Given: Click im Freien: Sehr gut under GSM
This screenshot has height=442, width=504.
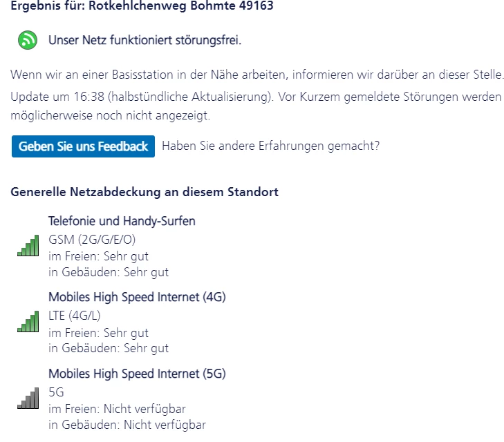Looking at the screenshot, I should [98, 256].
